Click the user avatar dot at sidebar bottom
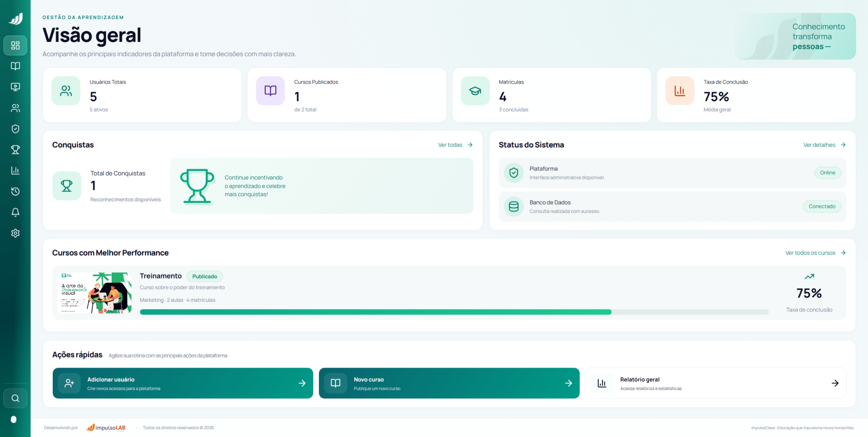Screen dimensions: 868x437 click(14, 419)
